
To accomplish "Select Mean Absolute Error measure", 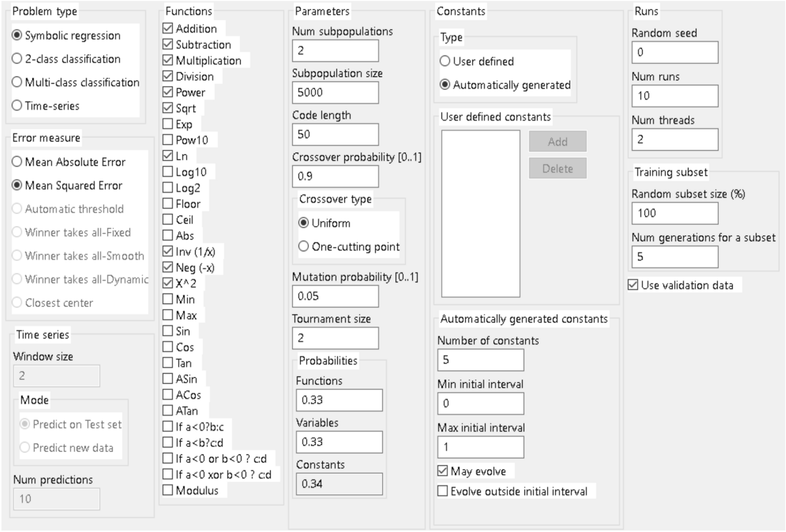I will [17, 162].
